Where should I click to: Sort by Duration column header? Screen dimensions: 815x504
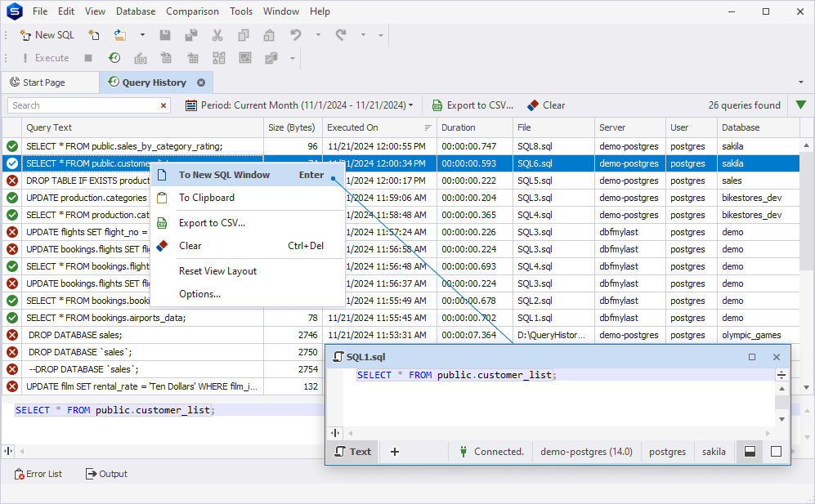[475, 127]
